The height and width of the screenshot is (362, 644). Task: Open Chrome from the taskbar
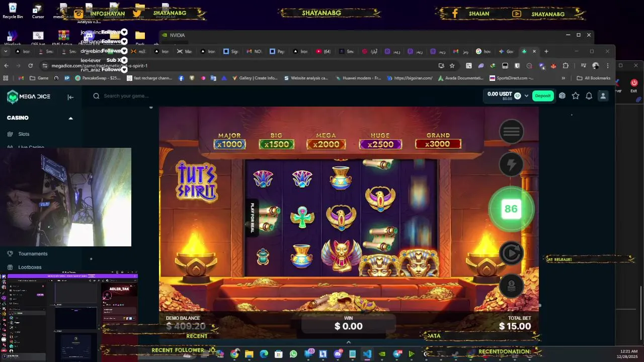click(x=234, y=354)
